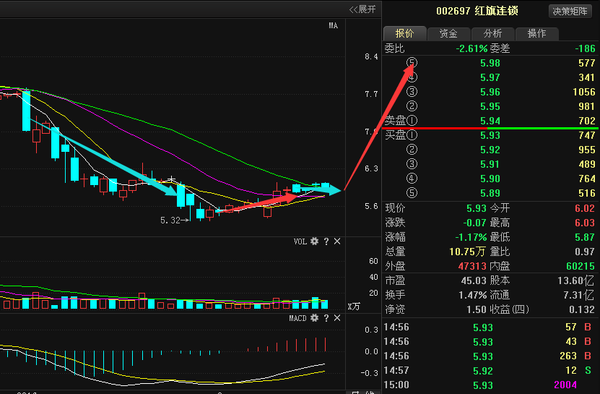The height and width of the screenshot is (394, 600).
Task: Expand the chart via 展开 arrows
Action: click(x=362, y=9)
